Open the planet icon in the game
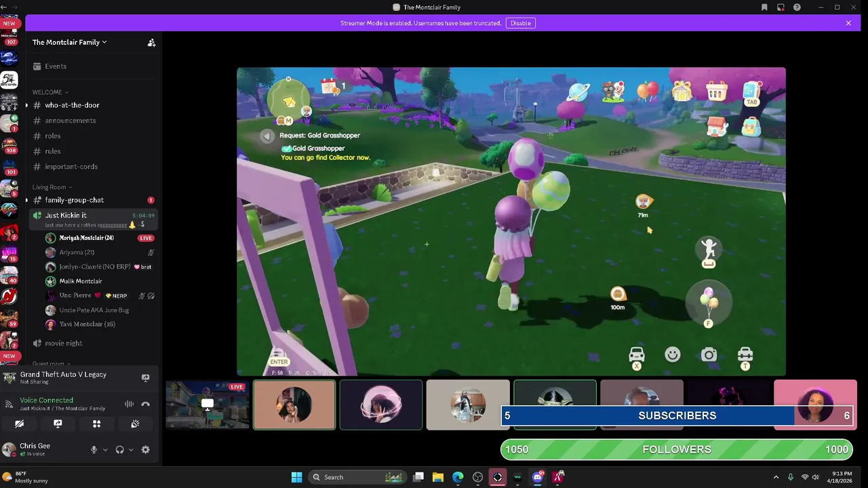This screenshot has width=868, height=488. [x=578, y=91]
